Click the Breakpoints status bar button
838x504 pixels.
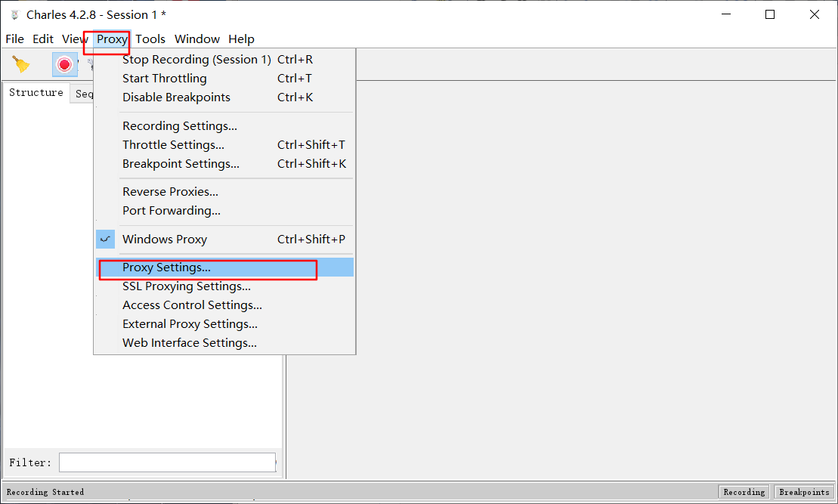click(x=804, y=492)
